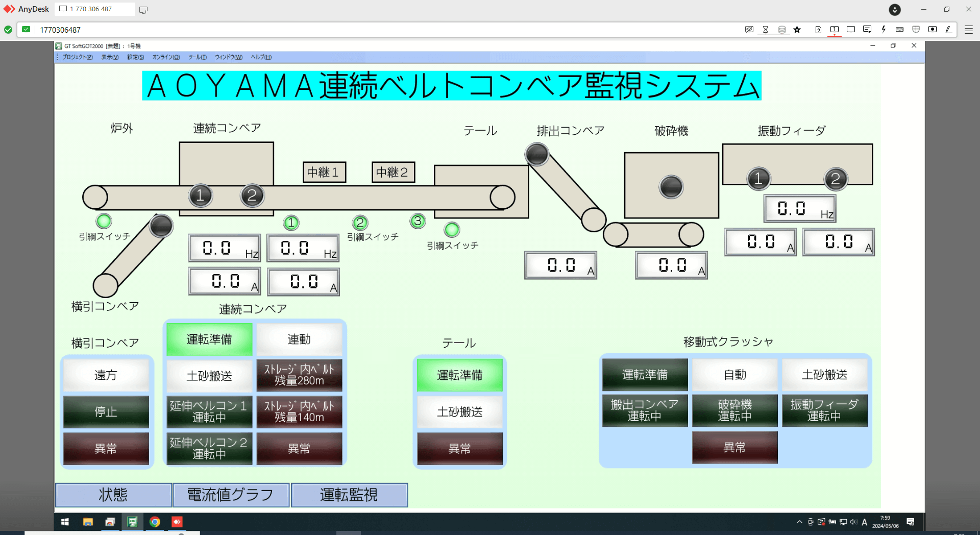Open the 運転監視 operation monitoring screen
The width and height of the screenshot is (980, 535).
point(349,495)
